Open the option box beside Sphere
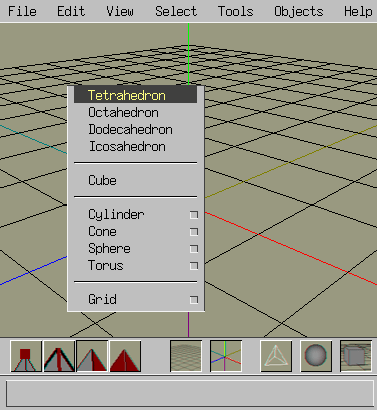The height and width of the screenshot is (410, 377). pos(194,249)
